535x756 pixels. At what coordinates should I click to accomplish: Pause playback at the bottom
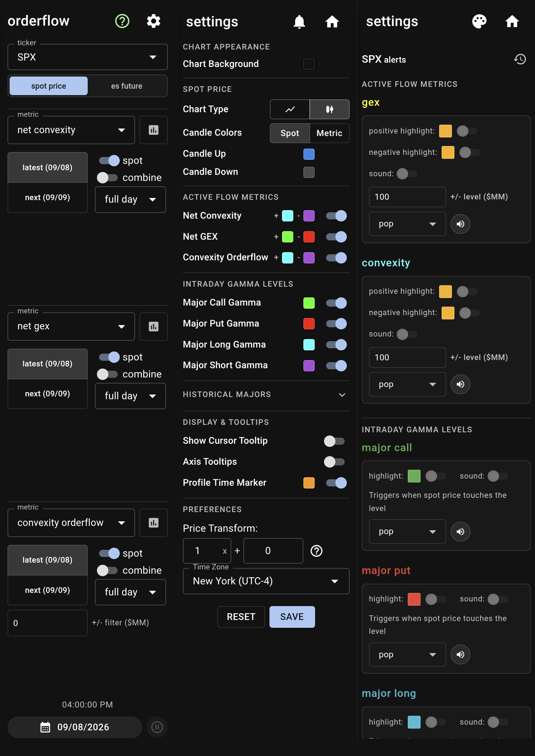157,727
